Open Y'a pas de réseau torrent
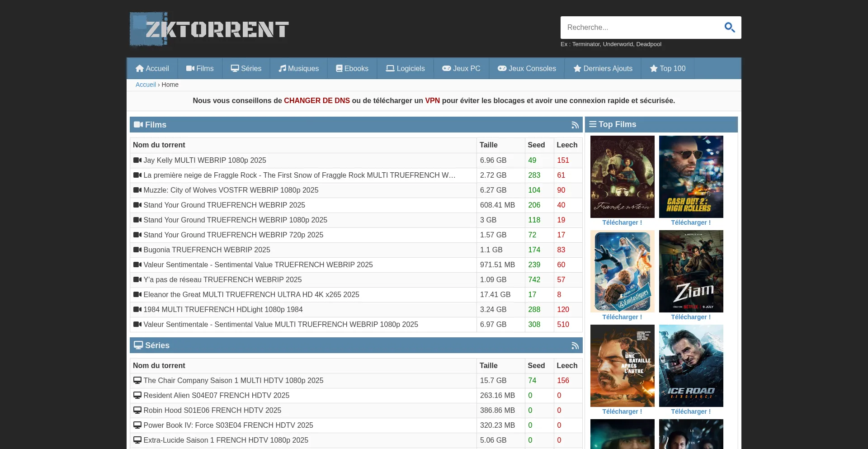 point(222,279)
